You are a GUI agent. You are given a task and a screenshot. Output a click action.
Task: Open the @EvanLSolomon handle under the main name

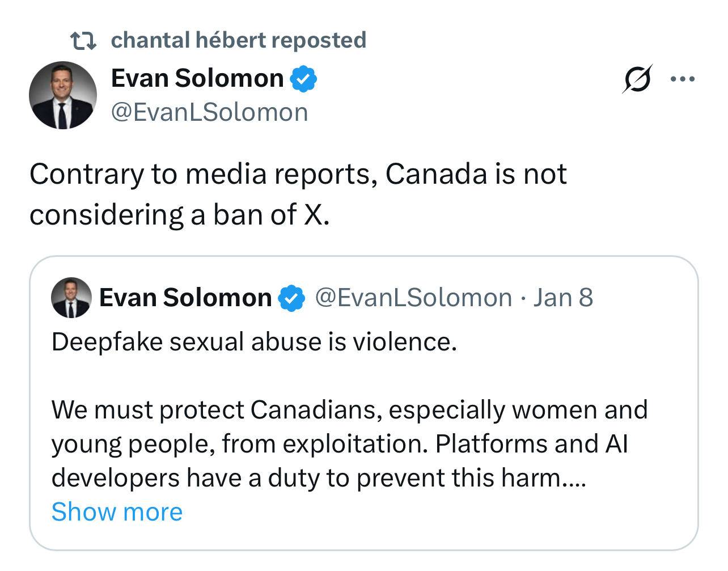pyautogui.click(x=209, y=112)
